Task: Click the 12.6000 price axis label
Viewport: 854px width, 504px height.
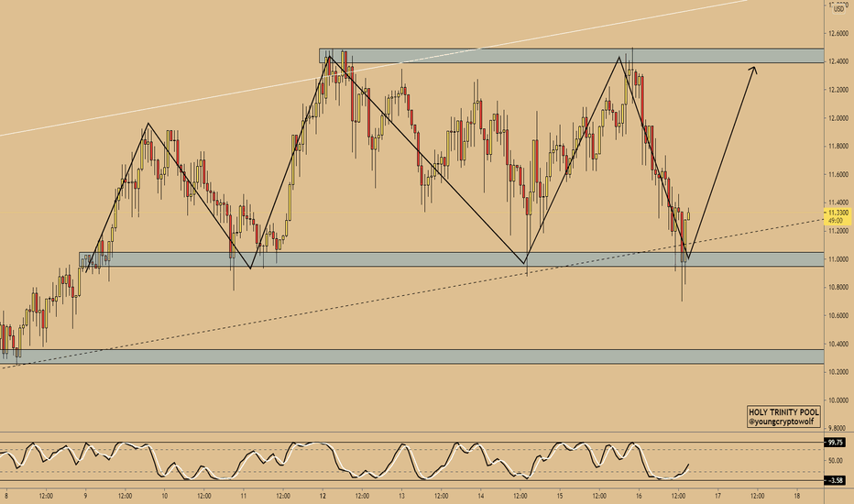Action: (x=838, y=33)
